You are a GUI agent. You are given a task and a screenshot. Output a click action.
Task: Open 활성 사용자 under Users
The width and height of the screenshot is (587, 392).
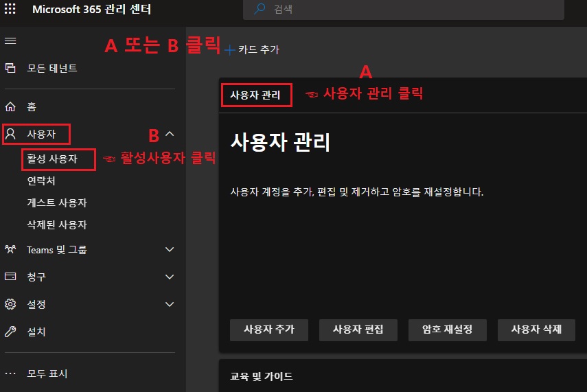52,159
